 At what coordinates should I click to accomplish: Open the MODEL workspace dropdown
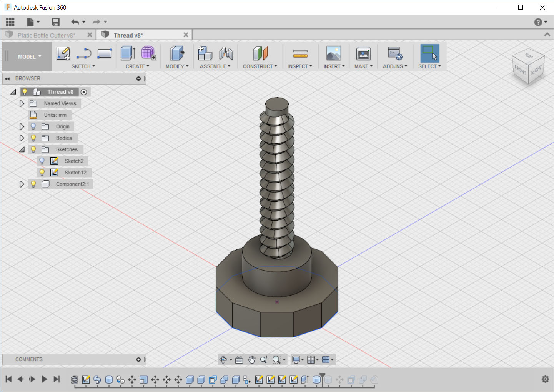point(27,56)
